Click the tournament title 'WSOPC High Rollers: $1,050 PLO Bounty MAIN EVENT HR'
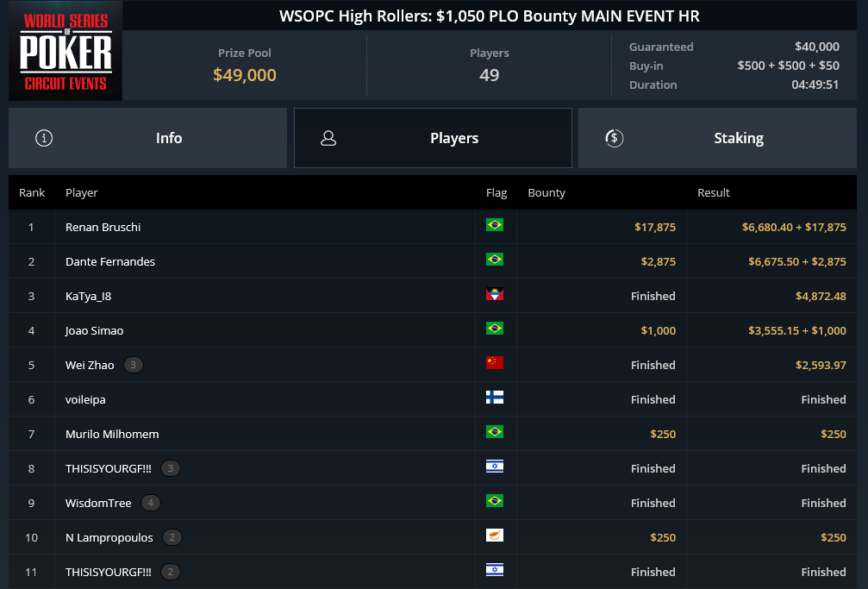Image resolution: width=868 pixels, height=589 pixels. pyautogui.click(x=490, y=16)
